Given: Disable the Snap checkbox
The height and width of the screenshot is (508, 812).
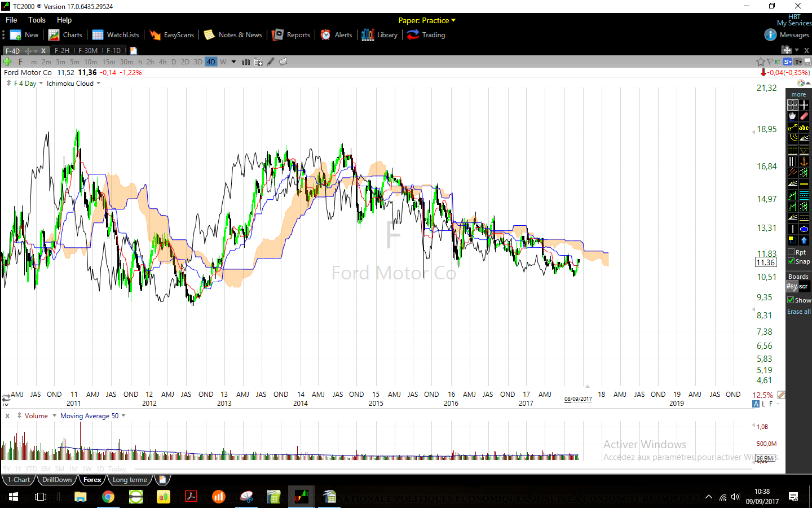Looking at the screenshot, I should [791, 261].
